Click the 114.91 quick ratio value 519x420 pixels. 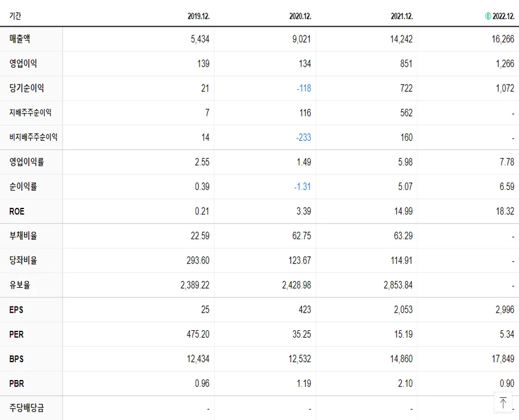point(401,260)
